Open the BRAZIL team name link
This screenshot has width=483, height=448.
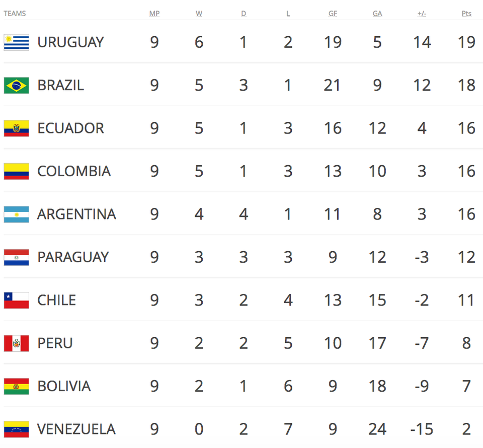60,85
